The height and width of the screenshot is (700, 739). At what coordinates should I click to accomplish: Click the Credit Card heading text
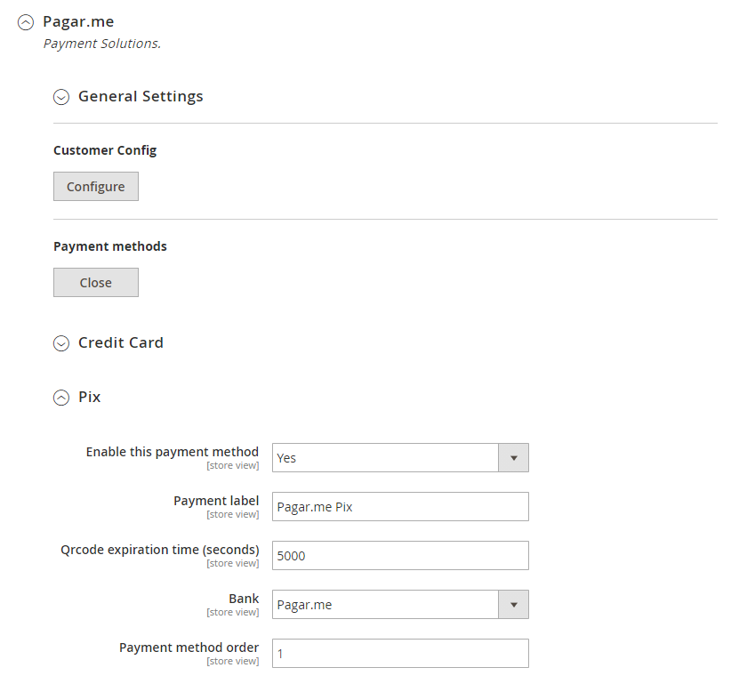coord(121,342)
